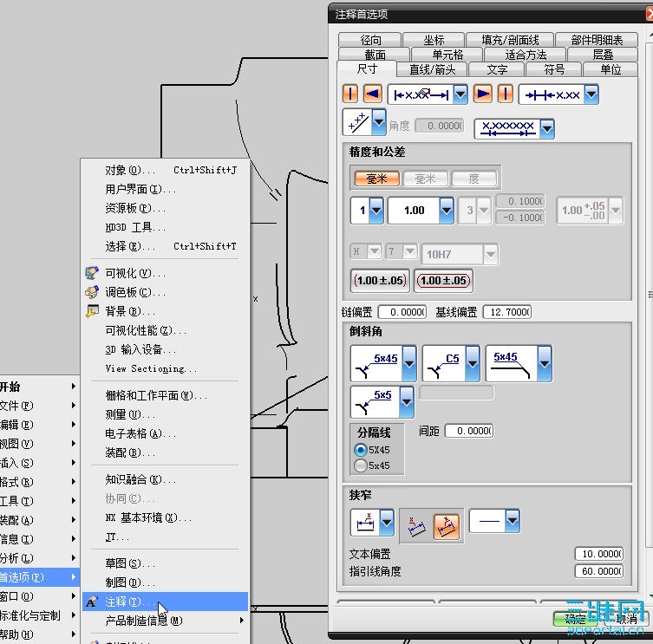653x644 pixels.
Task: Open the X.XXXXXX dimension line dropdown
Action: tap(547, 128)
